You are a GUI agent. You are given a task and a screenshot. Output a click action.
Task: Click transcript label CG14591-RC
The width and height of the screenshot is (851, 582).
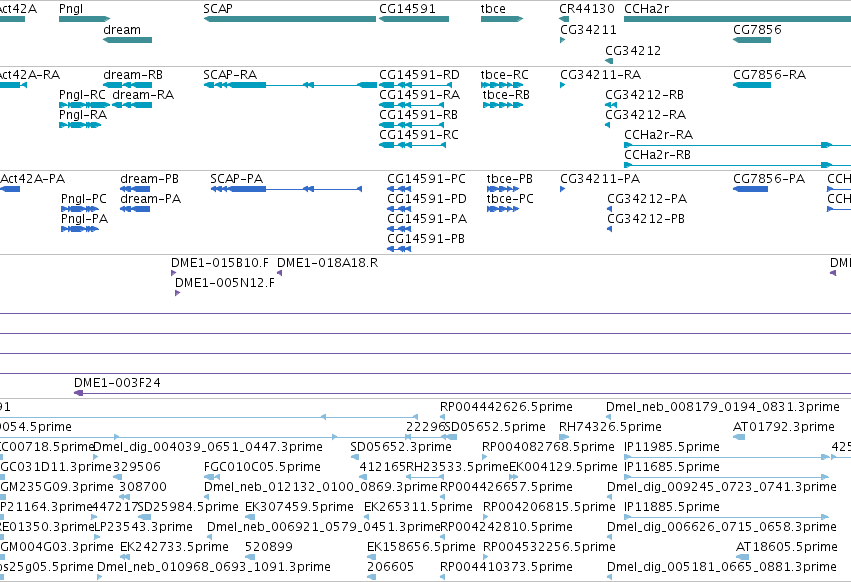point(418,135)
